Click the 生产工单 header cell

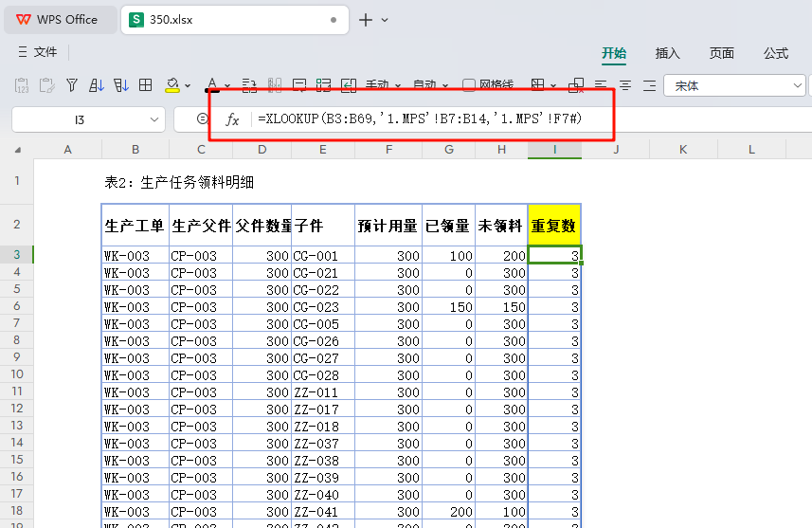coord(135,225)
